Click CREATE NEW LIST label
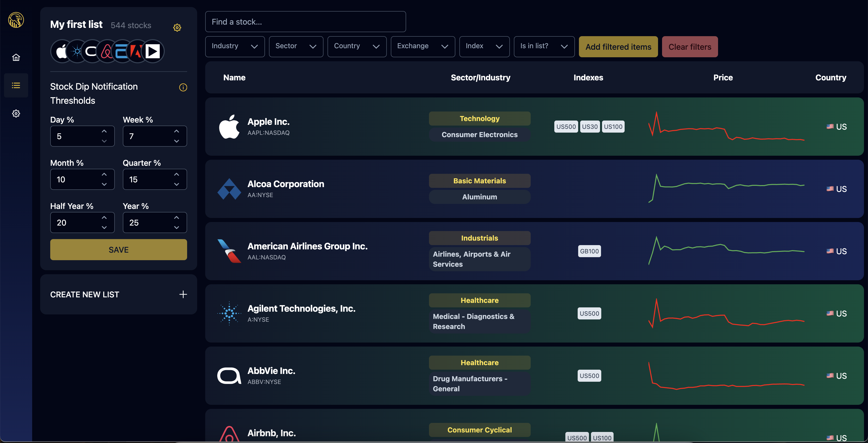Viewport: 868px width, 443px height. 85,295
